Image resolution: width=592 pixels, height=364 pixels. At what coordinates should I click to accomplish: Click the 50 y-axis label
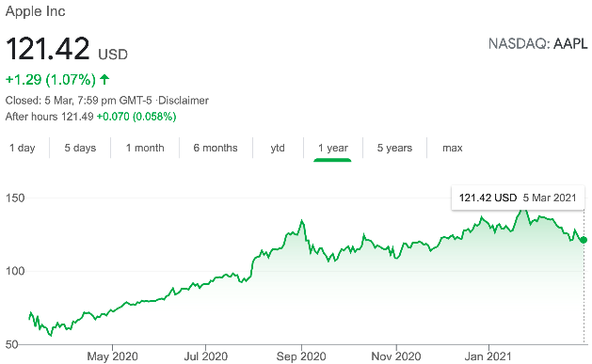[11, 344]
